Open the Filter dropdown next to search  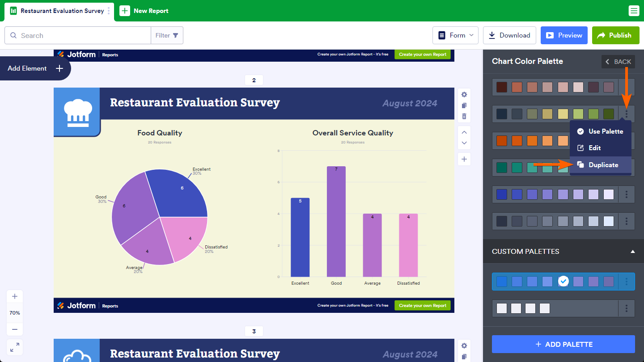167,35
